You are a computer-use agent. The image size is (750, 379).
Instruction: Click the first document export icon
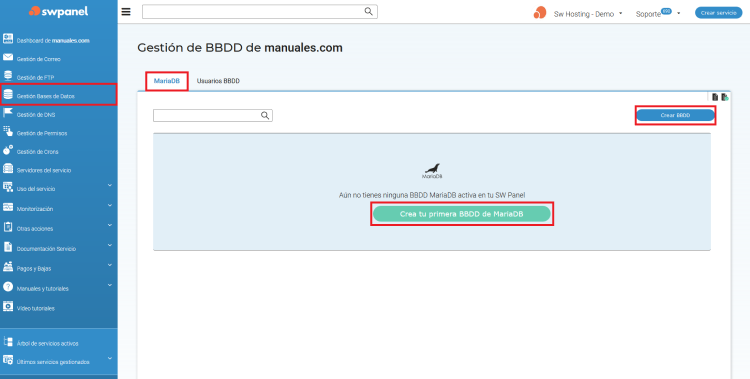coord(715,97)
